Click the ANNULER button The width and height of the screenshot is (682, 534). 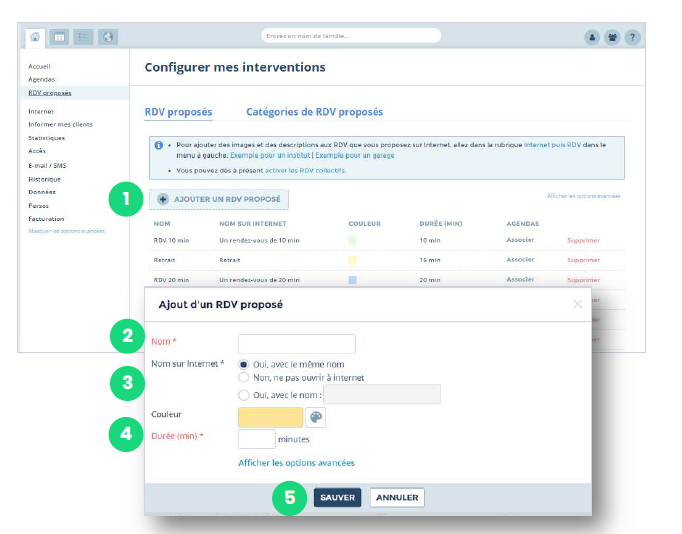pos(397,497)
